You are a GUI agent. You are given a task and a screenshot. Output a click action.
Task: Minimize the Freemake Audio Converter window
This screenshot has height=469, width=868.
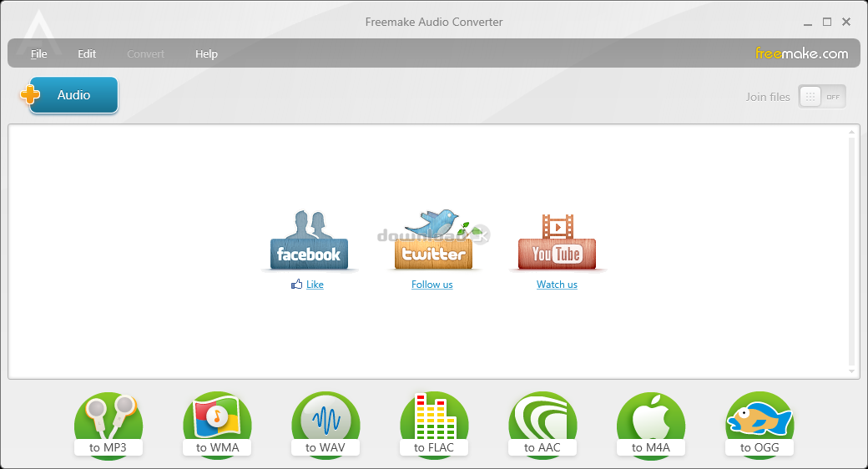click(x=808, y=23)
